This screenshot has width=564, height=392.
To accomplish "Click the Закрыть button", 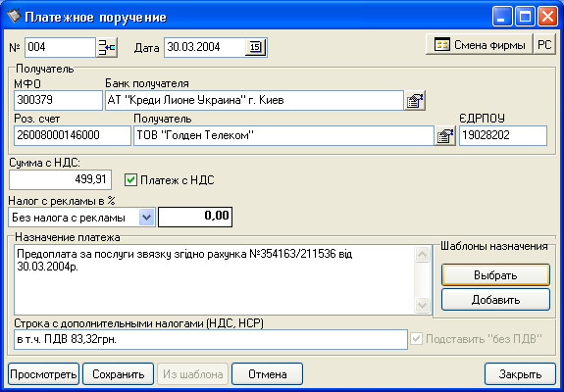I will [520, 374].
